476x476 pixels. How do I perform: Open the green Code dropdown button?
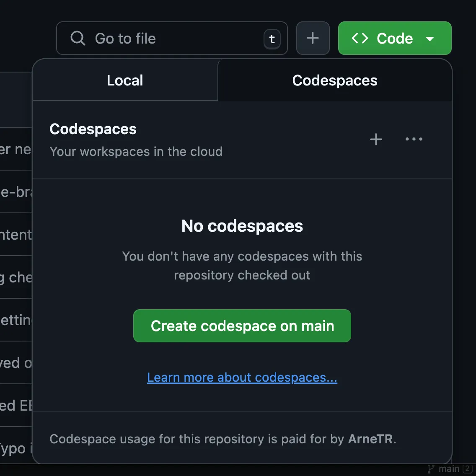coord(395,38)
